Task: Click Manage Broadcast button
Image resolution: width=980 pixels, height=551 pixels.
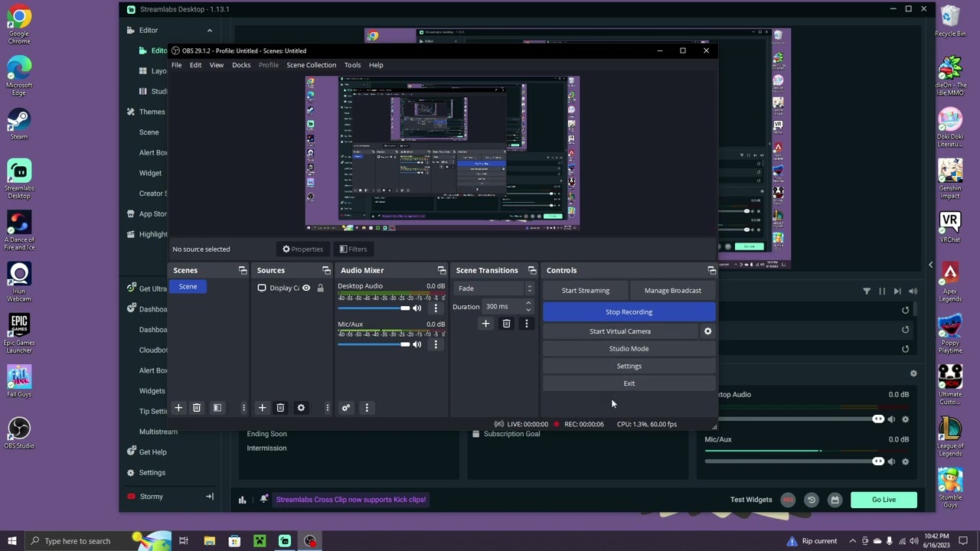Action: pos(673,291)
